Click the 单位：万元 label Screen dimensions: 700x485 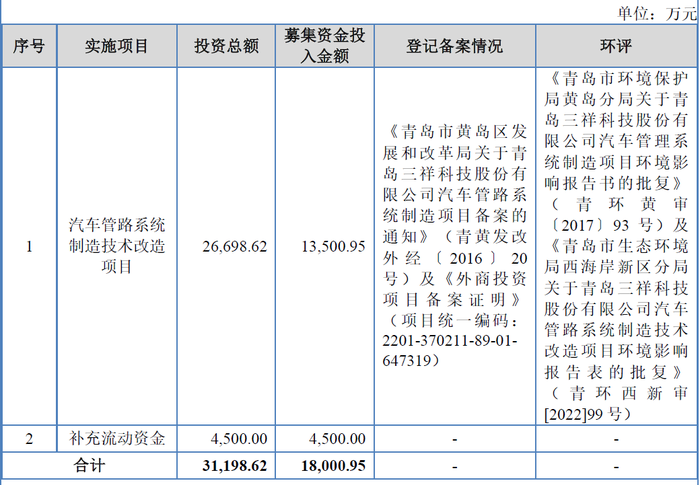657,13
